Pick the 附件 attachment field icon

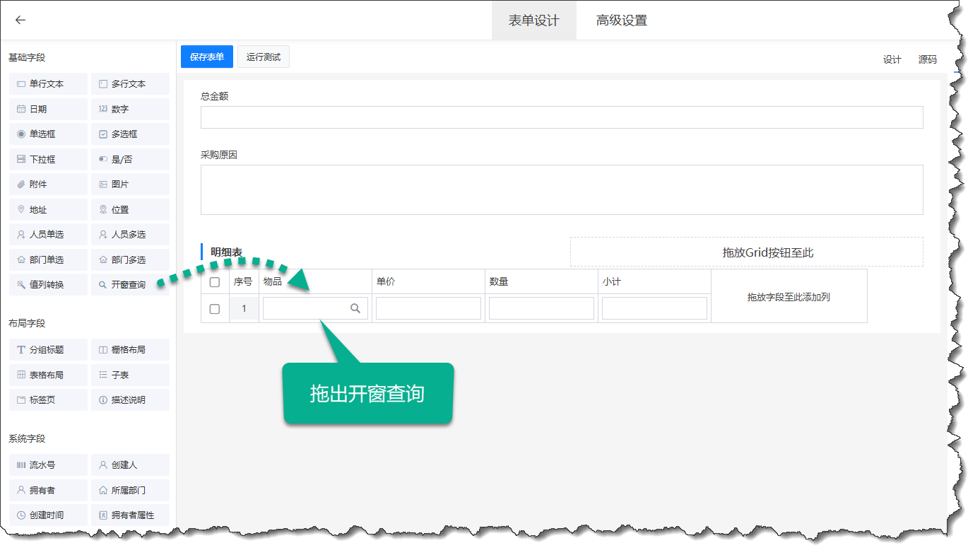pos(21,185)
